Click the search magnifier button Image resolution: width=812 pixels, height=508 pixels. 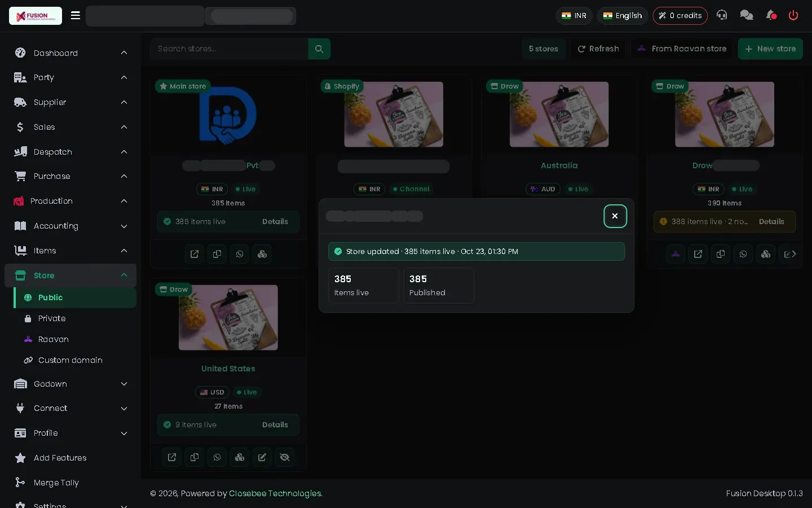click(x=319, y=49)
